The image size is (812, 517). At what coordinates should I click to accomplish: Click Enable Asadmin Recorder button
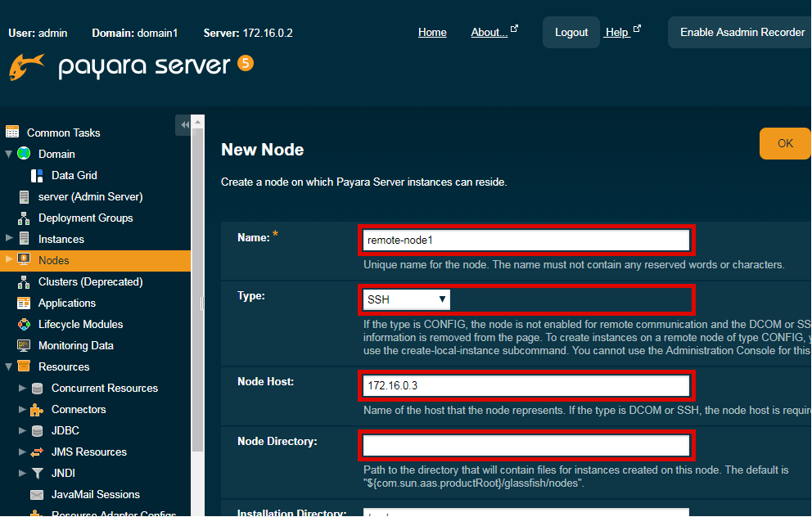click(x=742, y=33)
